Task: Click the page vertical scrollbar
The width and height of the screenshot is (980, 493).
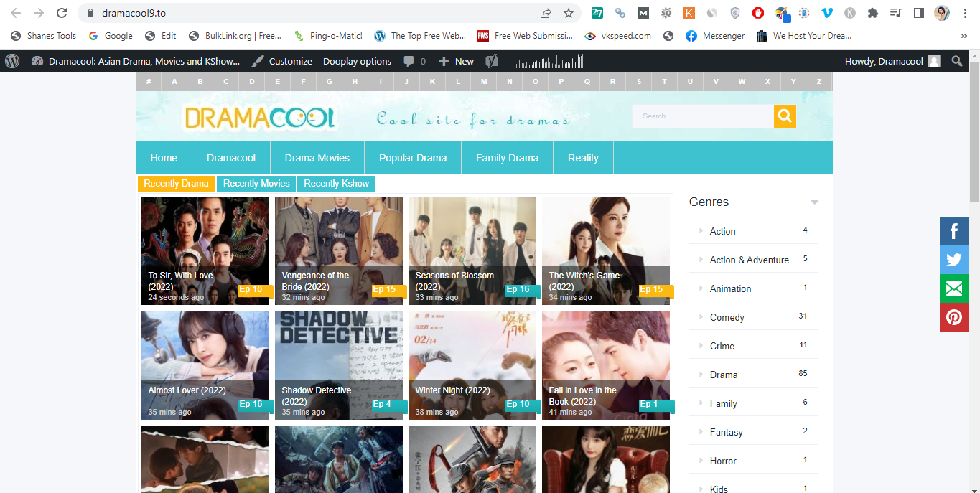Action: (974, 131)
